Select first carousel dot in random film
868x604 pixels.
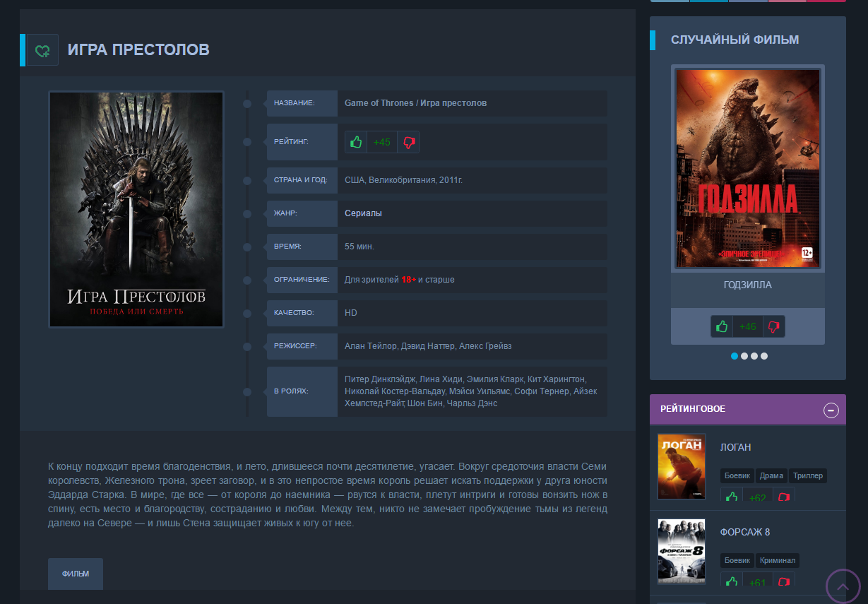[x=735, y=356]
